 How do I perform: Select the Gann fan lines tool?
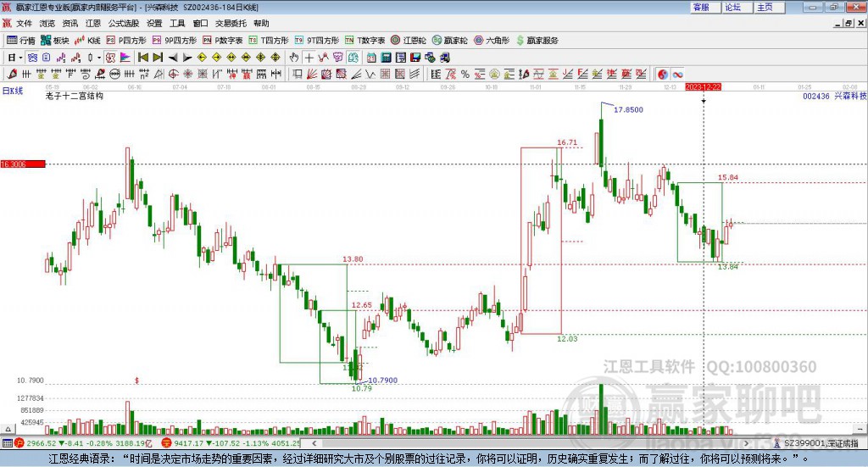tap(312, 74)
